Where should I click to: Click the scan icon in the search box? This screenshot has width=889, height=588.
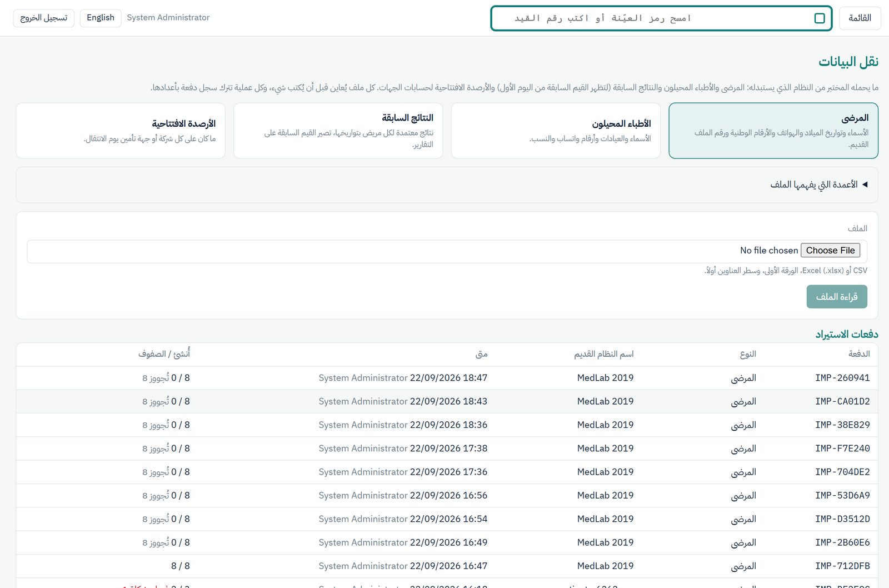coord(820,18)
